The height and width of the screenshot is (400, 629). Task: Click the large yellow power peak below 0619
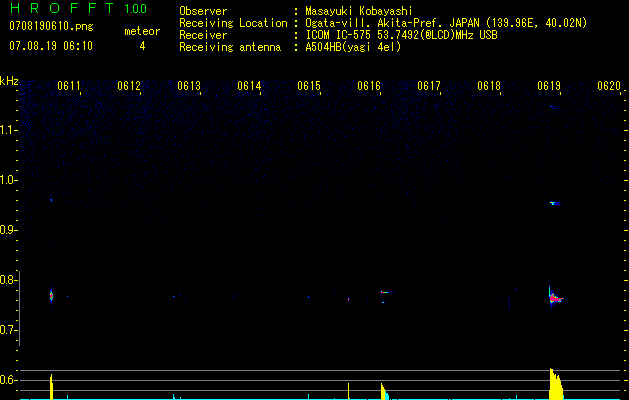pyautogui.click(x=556, y=384)
